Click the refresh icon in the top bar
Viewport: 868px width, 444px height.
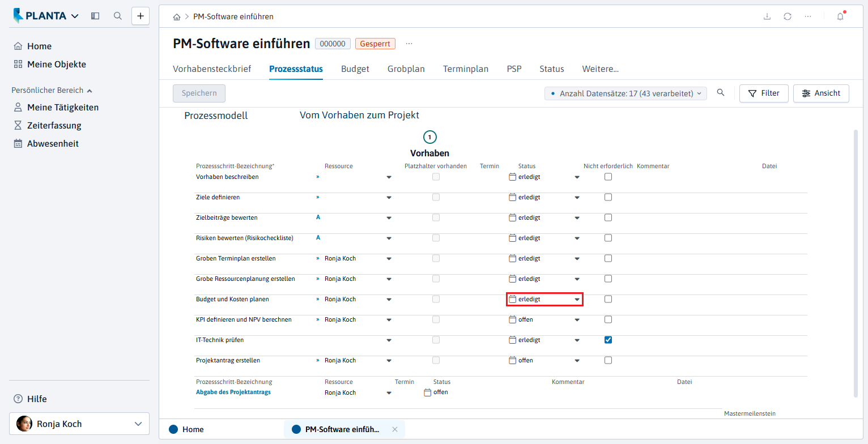click(x=788, y=16)
